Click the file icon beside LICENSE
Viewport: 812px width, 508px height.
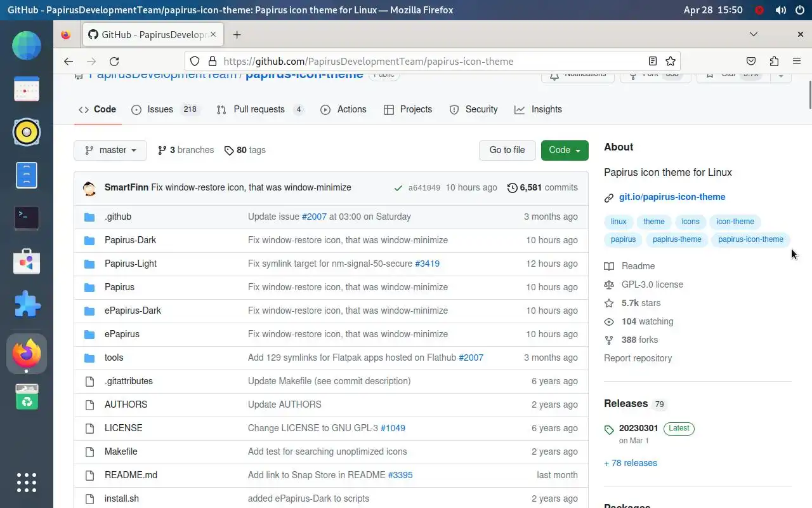click(89, 429)
